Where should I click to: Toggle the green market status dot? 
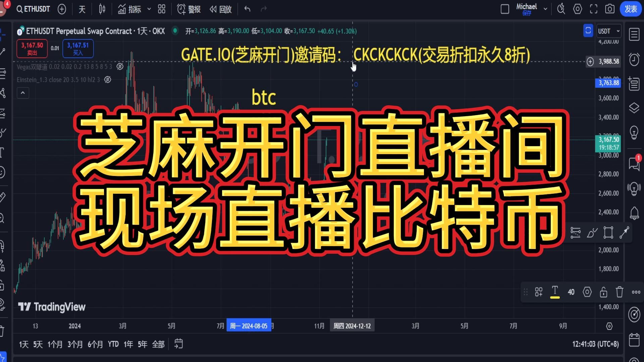click(x=175, y=31)
